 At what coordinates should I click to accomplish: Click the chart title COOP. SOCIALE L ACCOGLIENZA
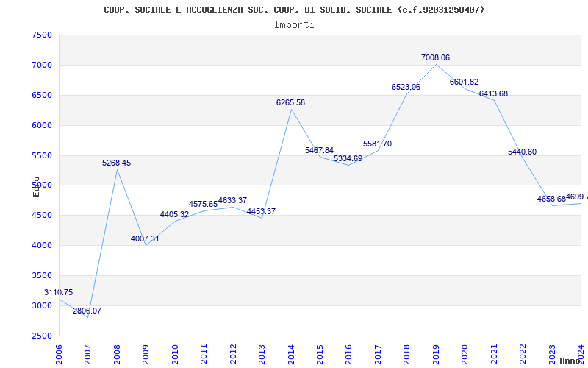pyautogui.click(x=294, y=10)
